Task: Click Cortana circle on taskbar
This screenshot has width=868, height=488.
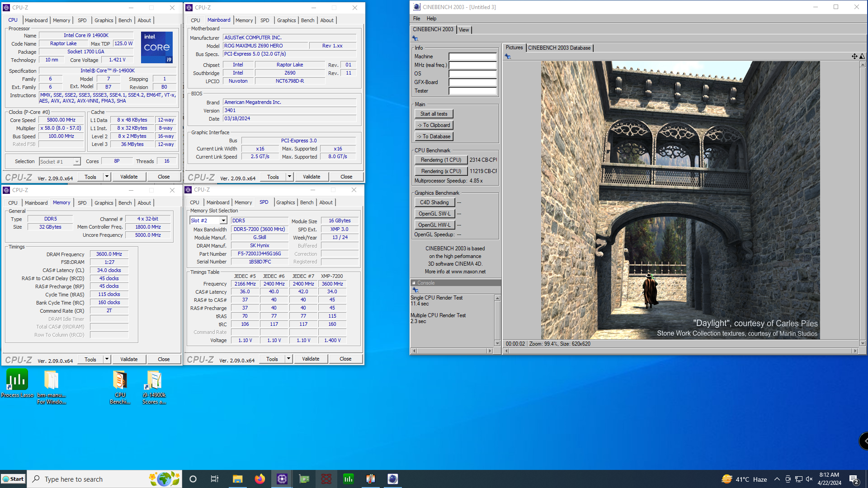Action: (193, 479)
